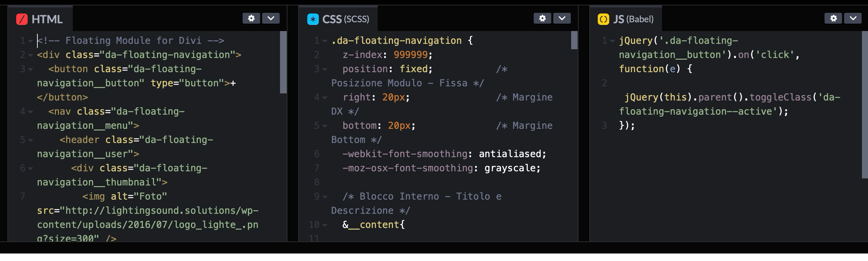The width and height of the screenshot is (868, 261).
Task: Open CSS editor settings gear
Action: pos(542,18)
